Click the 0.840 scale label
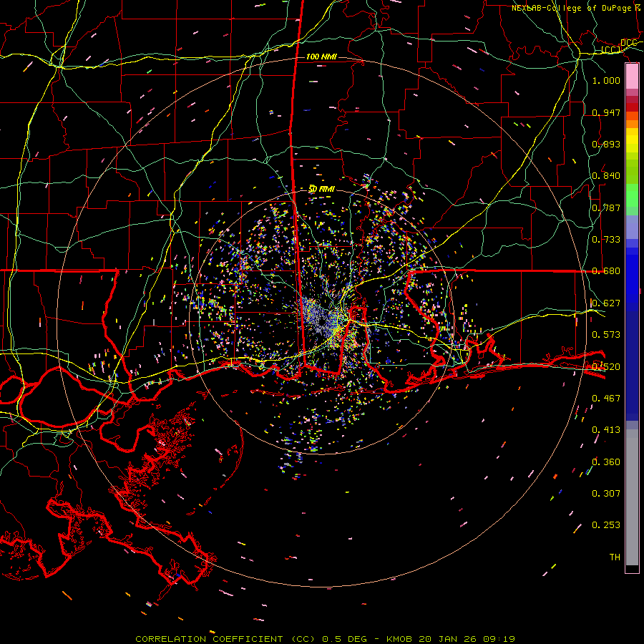644x644 pixels. (606, 176)
